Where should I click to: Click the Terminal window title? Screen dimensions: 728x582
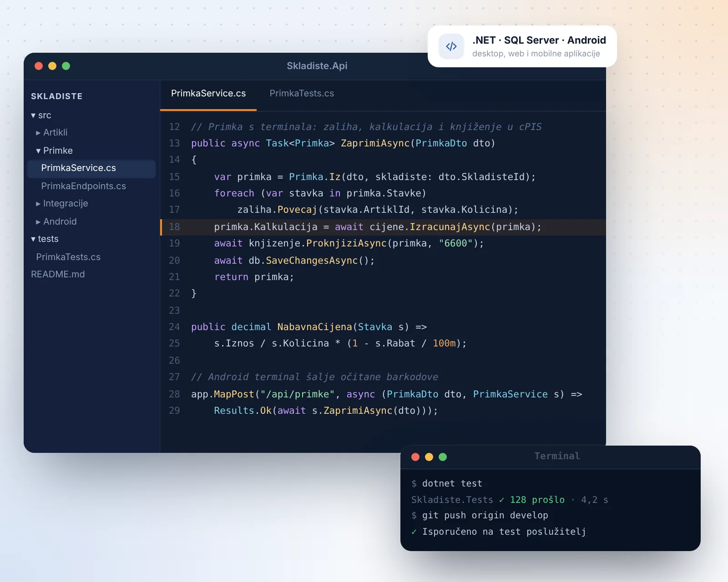coord(557,456)
